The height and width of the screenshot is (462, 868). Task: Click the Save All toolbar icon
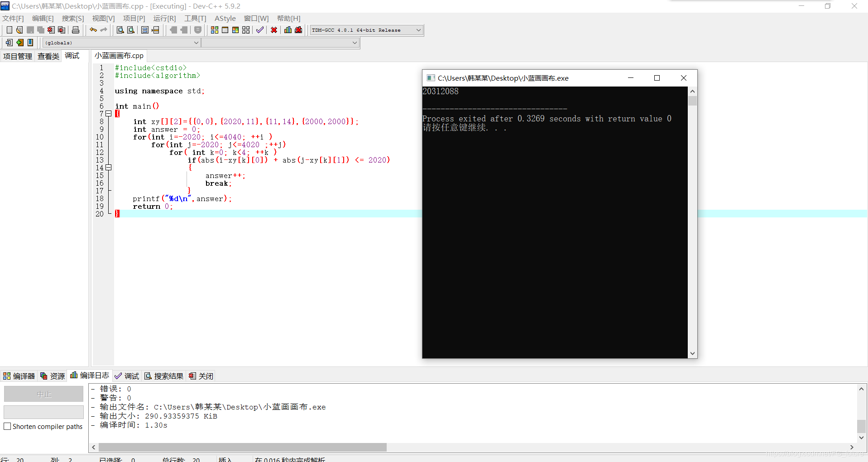click(40, 30)
